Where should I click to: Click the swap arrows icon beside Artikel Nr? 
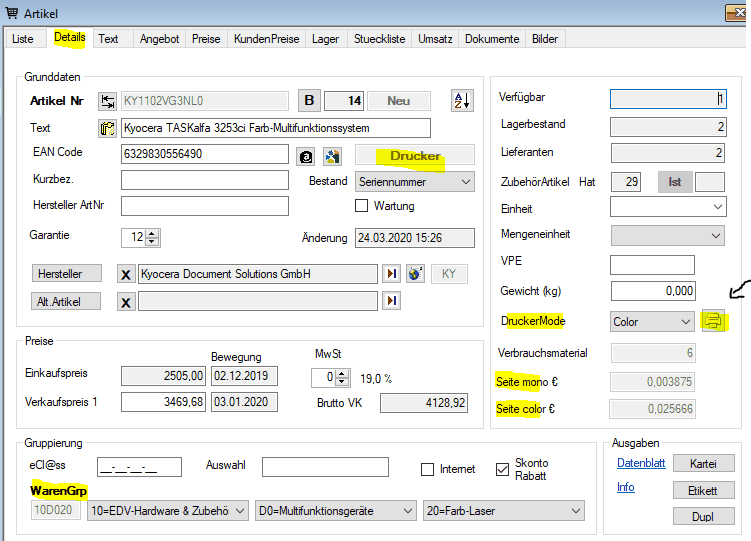(108, 101)
